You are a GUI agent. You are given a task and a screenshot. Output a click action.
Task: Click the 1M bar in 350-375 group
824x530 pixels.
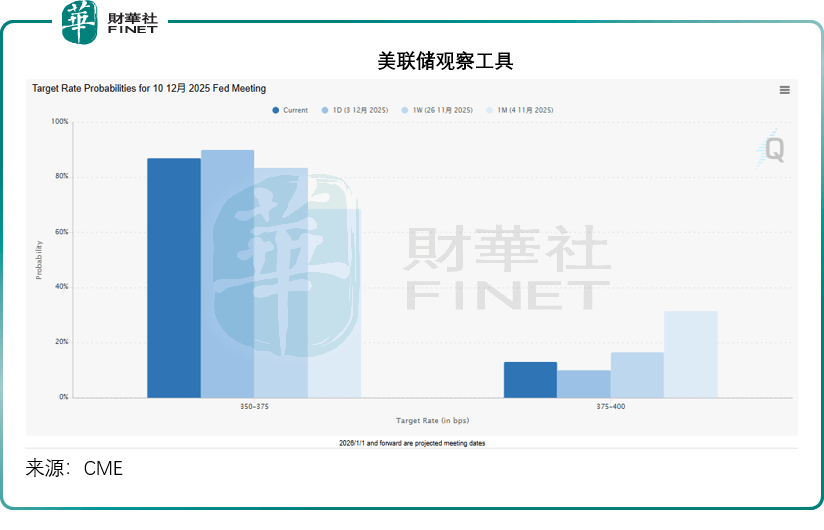click(334, 302)
